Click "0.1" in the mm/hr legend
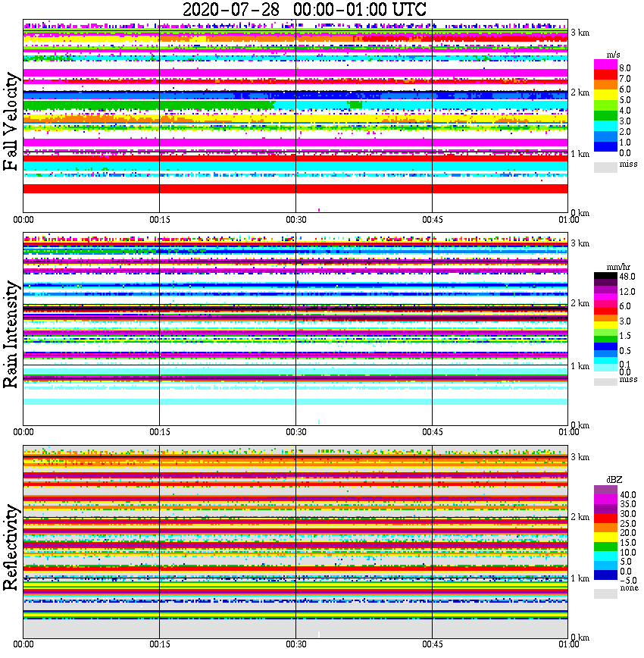 pyautogui.click(x=625, y=364)
